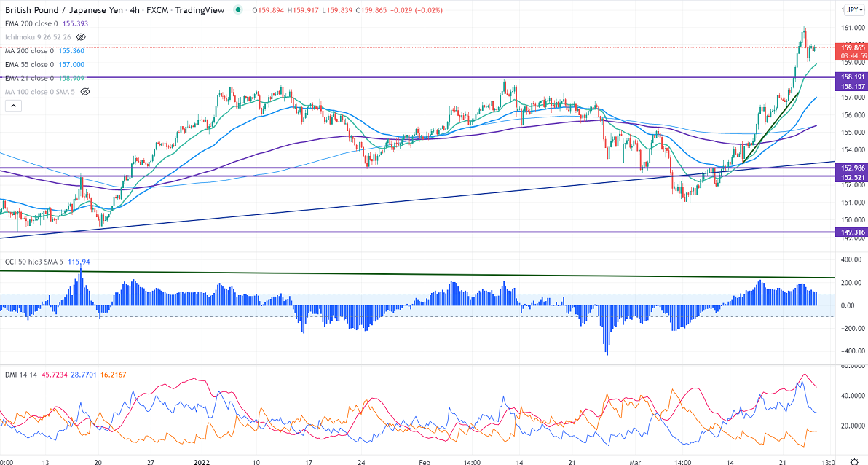Click the EMA 200 value 155.393
Screen dimensions: 868x465
75,24
